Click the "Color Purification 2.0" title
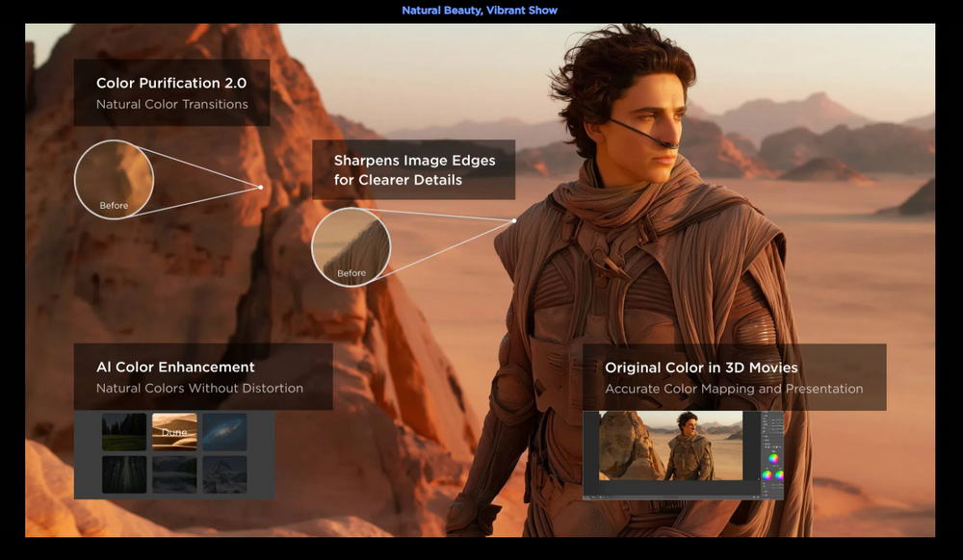This screenshot has width=963, height=560. [171, 83]
